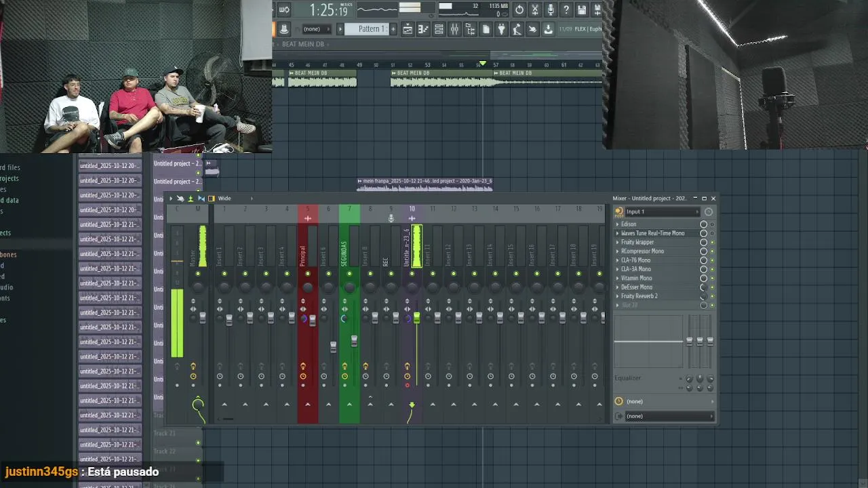Save project with the floppy disk icon
The height and width of the screenshot is (488, 868).
(x=582, y=9)
